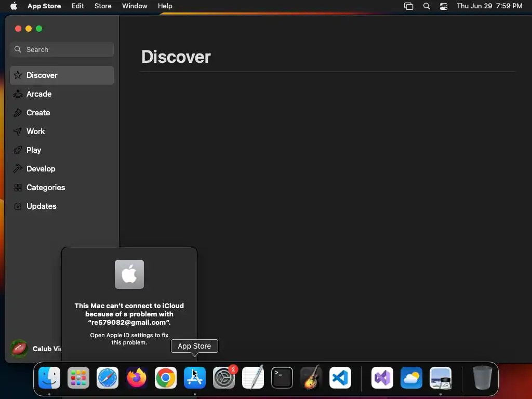Image resolution: width=532 pixels, height=399 pixels.
Task: Click the App Store Dock icon
Action: click(195, 378)
